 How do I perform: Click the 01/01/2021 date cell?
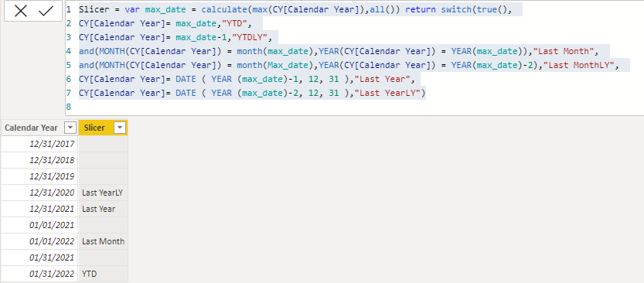tap(39, 225)
